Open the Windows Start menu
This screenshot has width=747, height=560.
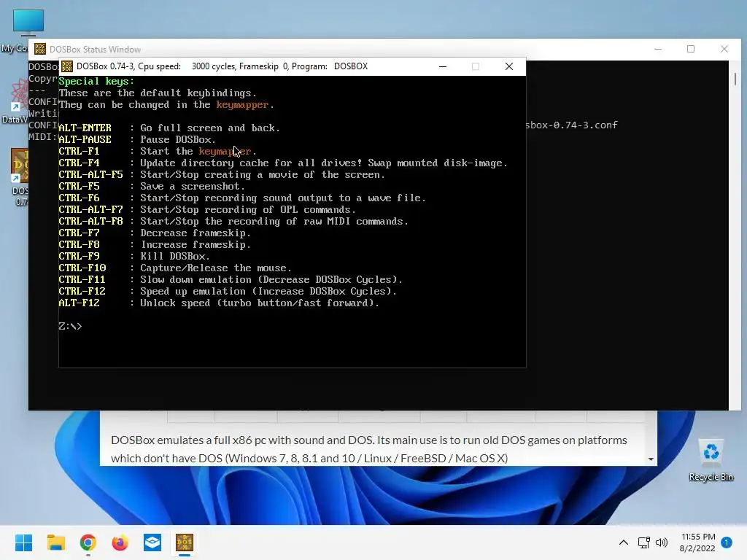tap(23, 542)
